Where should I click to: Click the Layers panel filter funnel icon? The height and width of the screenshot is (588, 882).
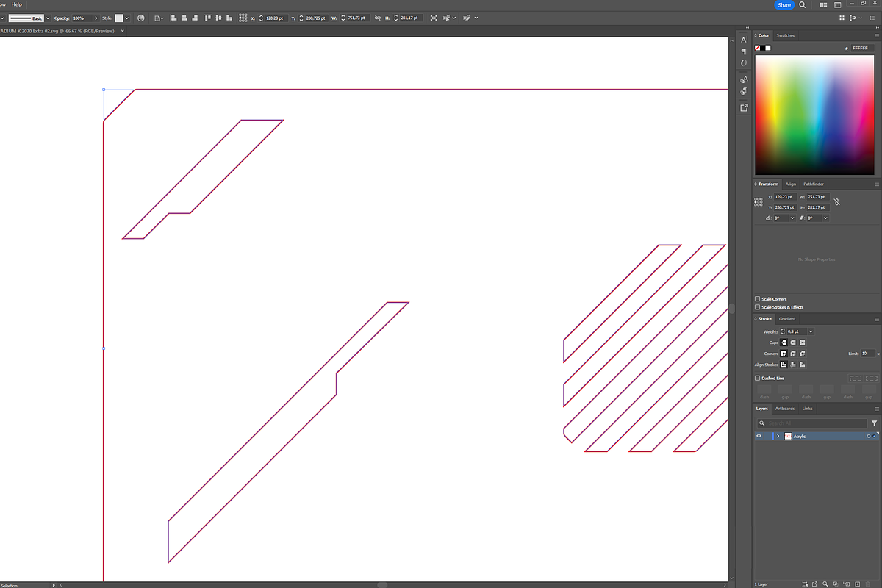click(874, 423)
